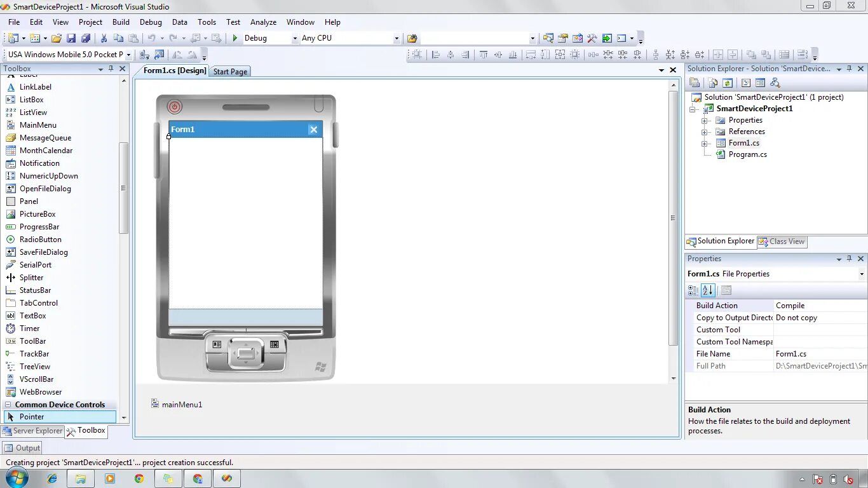Click the Save icon in the toolbar

[x=71, y=38]
